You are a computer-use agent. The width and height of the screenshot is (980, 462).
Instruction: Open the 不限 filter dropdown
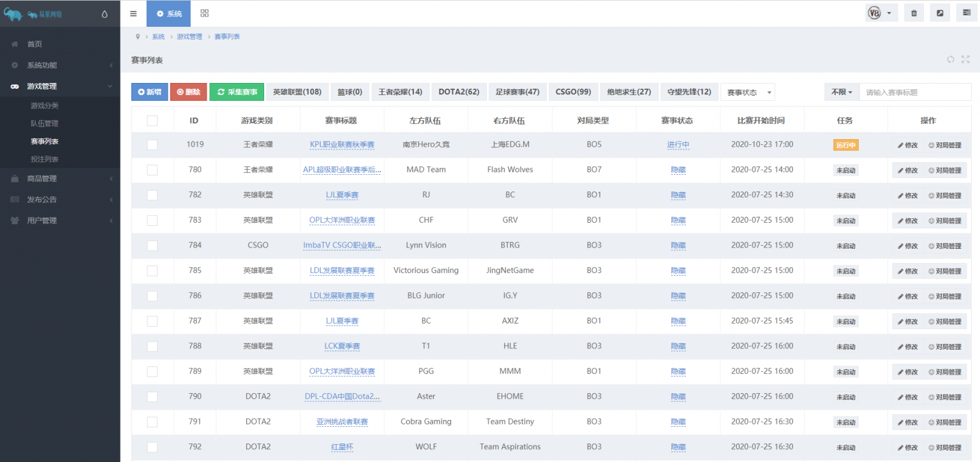(841, 92)
